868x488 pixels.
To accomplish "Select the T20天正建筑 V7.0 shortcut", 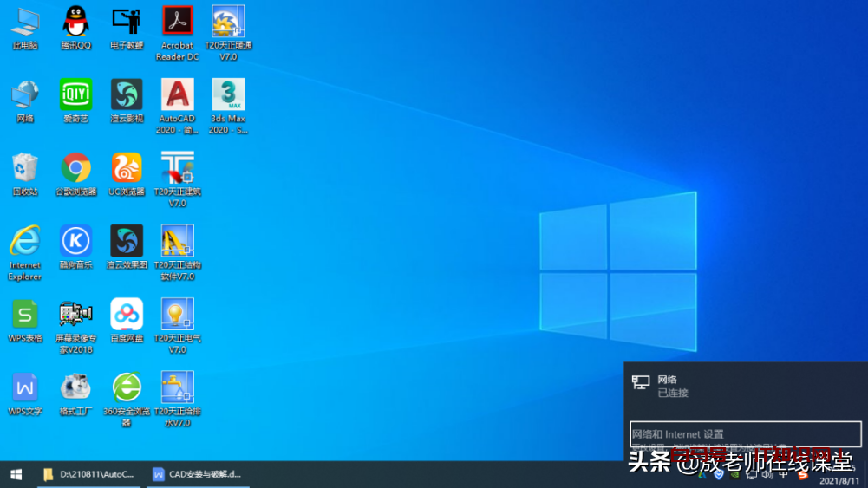I will 177,168.
